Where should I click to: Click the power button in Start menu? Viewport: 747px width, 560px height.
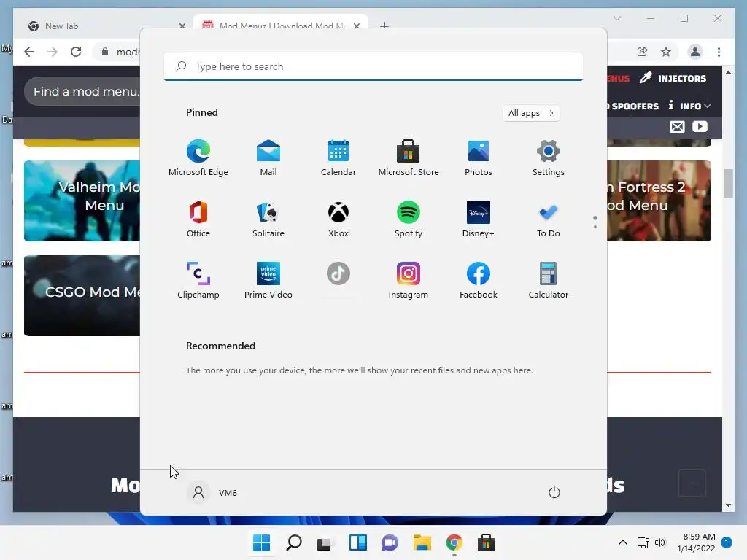coord(554,492)
